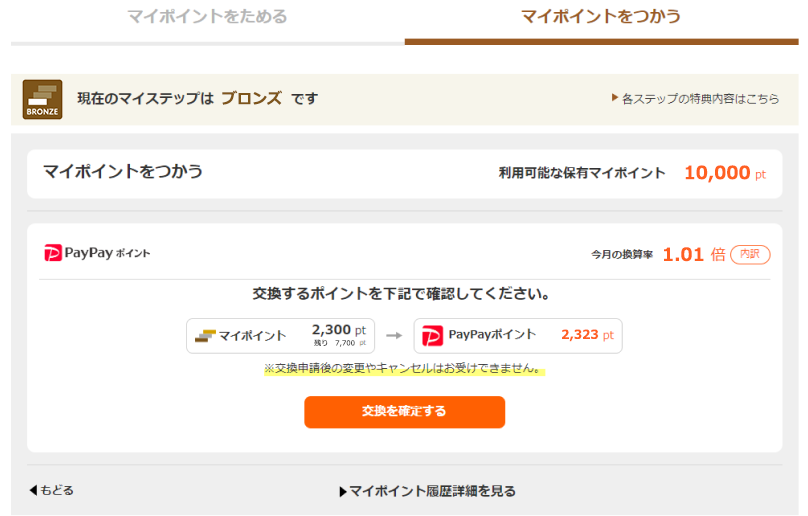808x516 pixels.
Task: Go back via もどる link
Action: point(57,490)
